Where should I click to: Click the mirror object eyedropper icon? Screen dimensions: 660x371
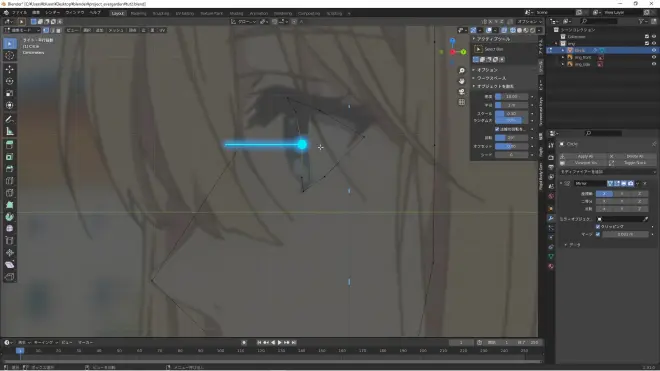pos(646,219)
